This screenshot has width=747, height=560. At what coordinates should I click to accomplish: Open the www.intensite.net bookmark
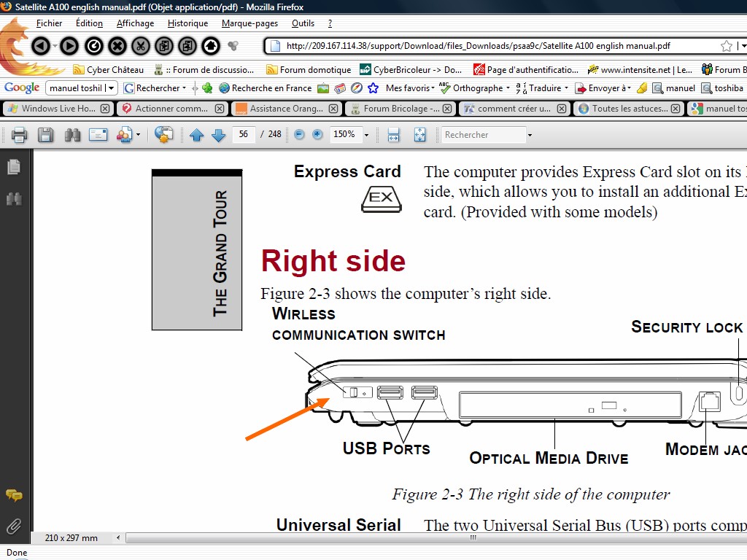pos(640,70)
